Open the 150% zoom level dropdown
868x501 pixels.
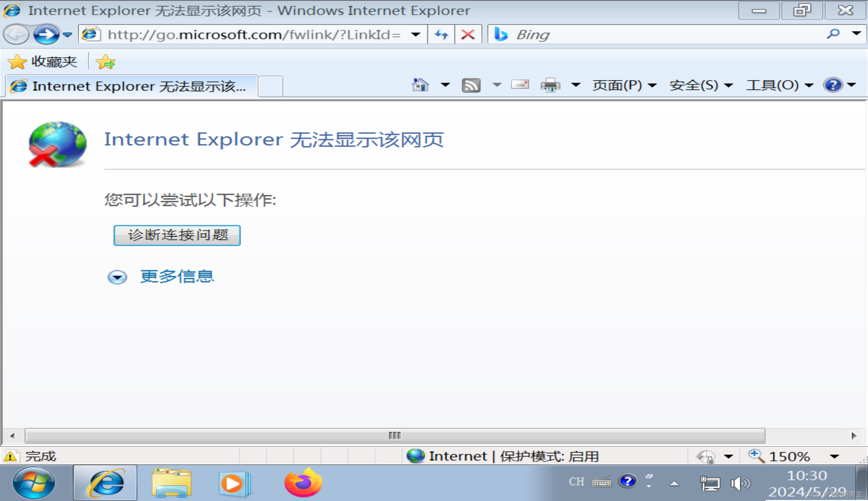tap(834, 457)
